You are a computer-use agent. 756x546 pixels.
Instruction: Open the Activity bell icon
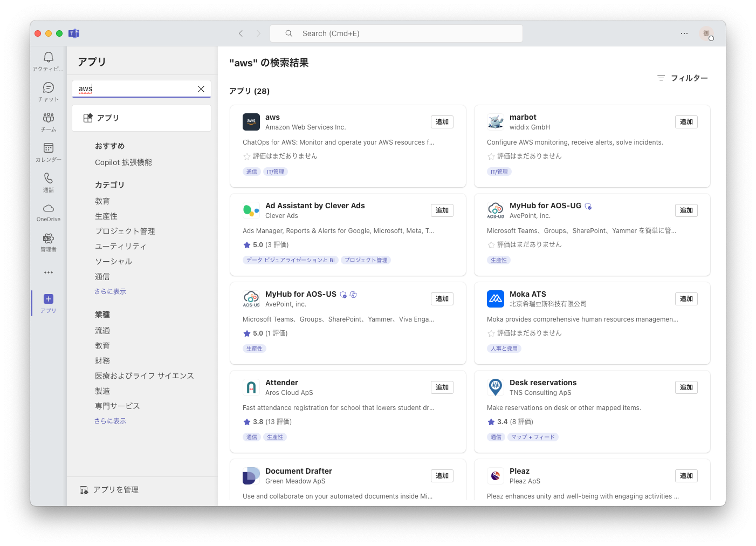(49, 58)
